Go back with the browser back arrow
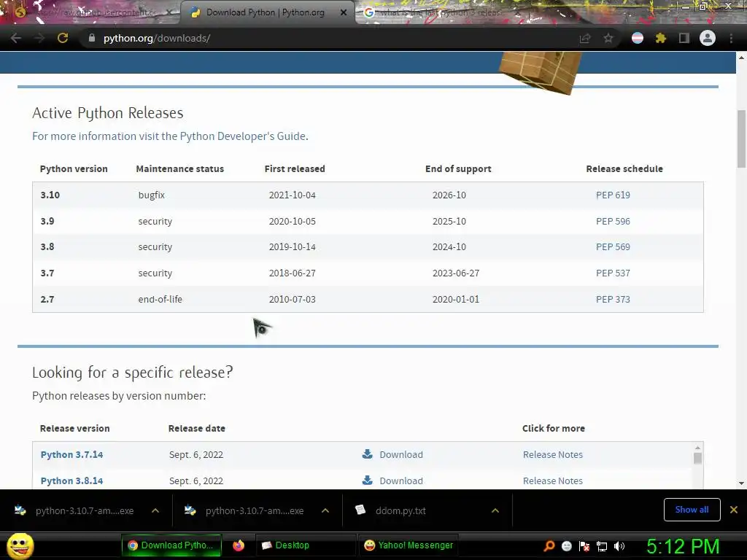 [x=16, y=38]
